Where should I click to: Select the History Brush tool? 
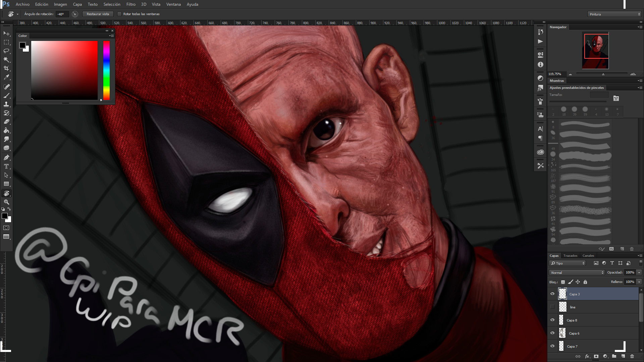point(6,113)
